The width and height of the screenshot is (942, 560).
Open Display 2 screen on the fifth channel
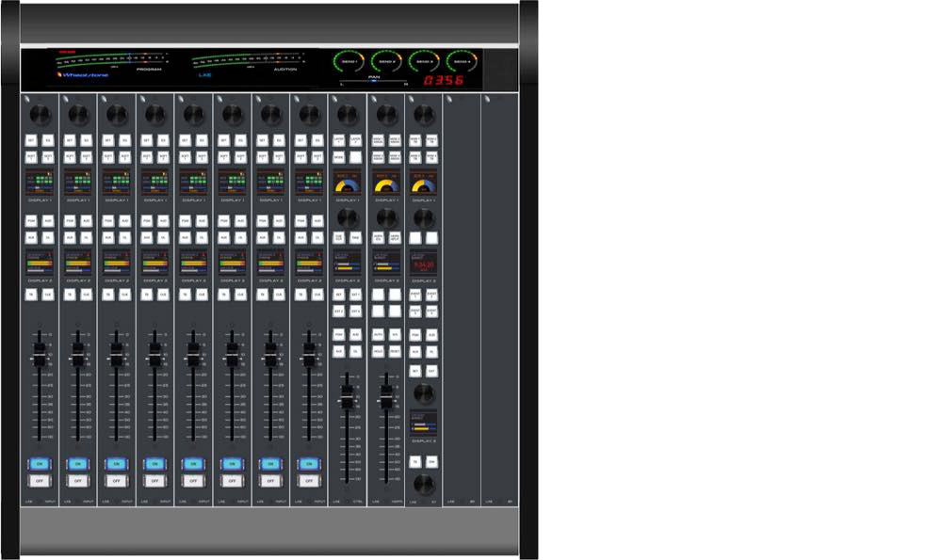(193, 262)
